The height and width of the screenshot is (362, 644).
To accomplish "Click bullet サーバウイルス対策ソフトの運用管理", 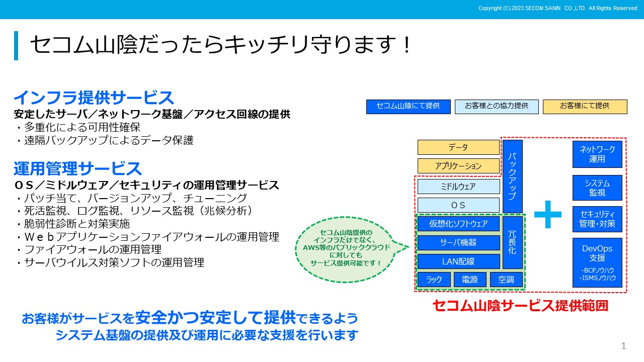I will [110, 262].
